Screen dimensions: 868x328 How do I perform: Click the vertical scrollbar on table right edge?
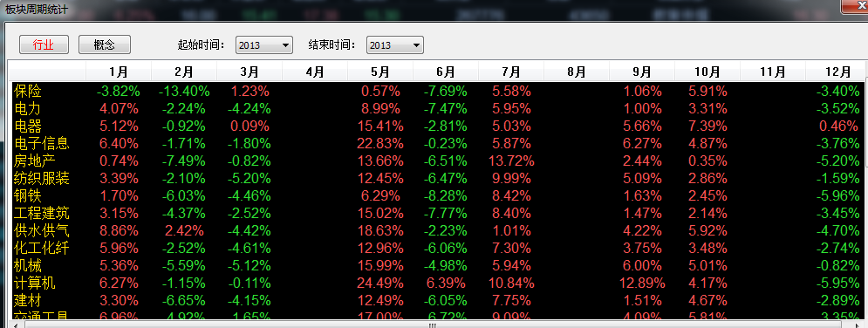pyautogui.click(x=865, y=188)
